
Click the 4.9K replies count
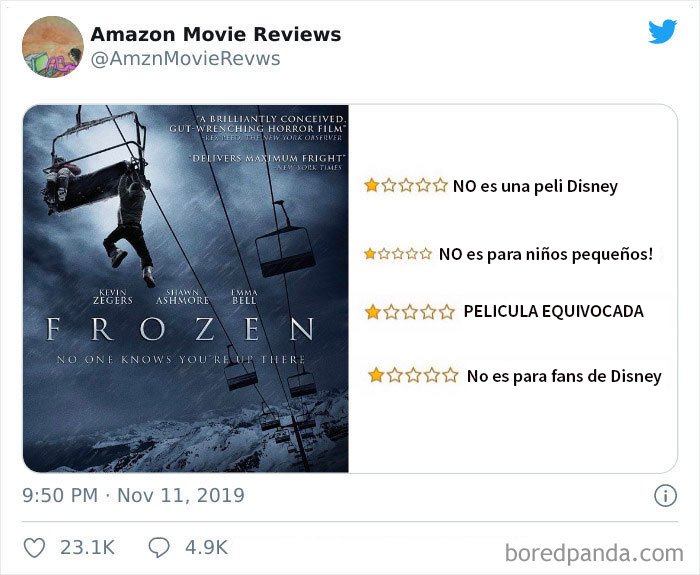click(206, 548)
